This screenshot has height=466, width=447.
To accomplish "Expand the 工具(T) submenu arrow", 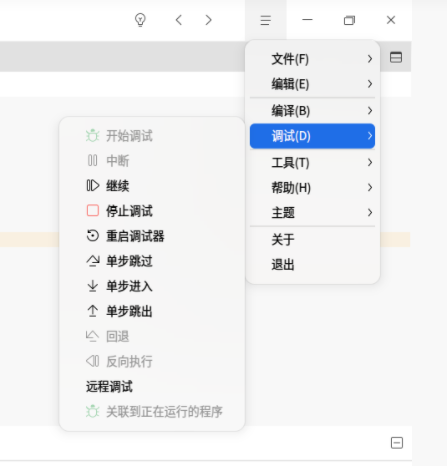I will click(x=370, y=163).
